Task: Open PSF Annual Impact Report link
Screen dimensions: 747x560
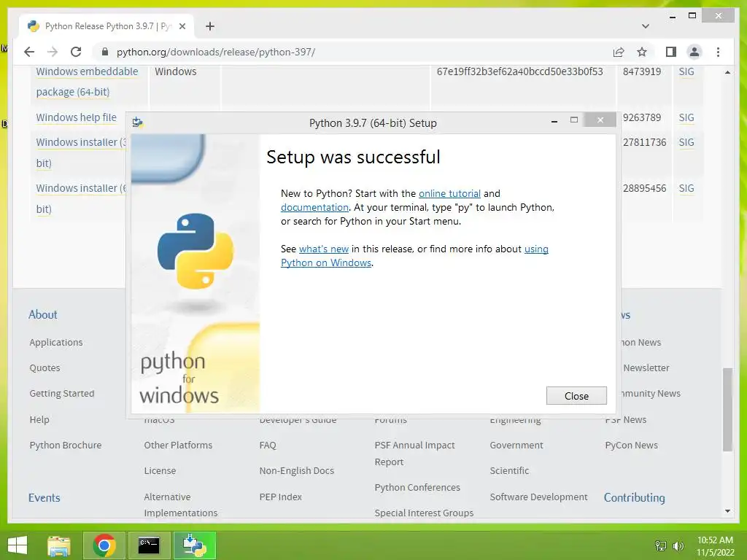Action: click(414, 454)
